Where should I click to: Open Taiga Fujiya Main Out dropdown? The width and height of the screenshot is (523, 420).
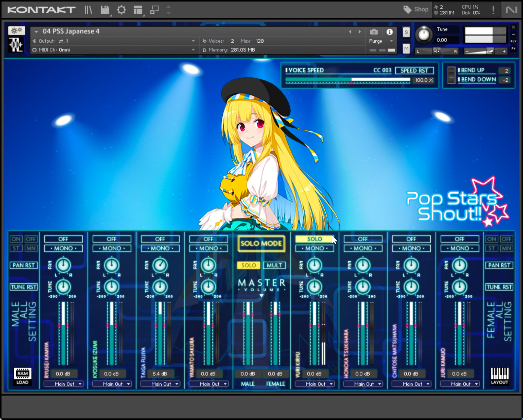point(160,384)
